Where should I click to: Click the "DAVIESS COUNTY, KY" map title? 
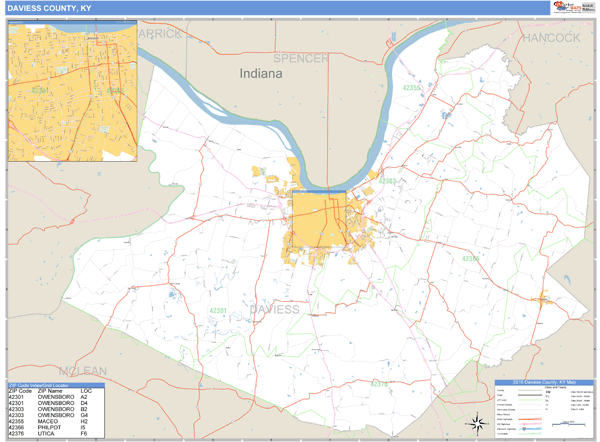[49, 8]
